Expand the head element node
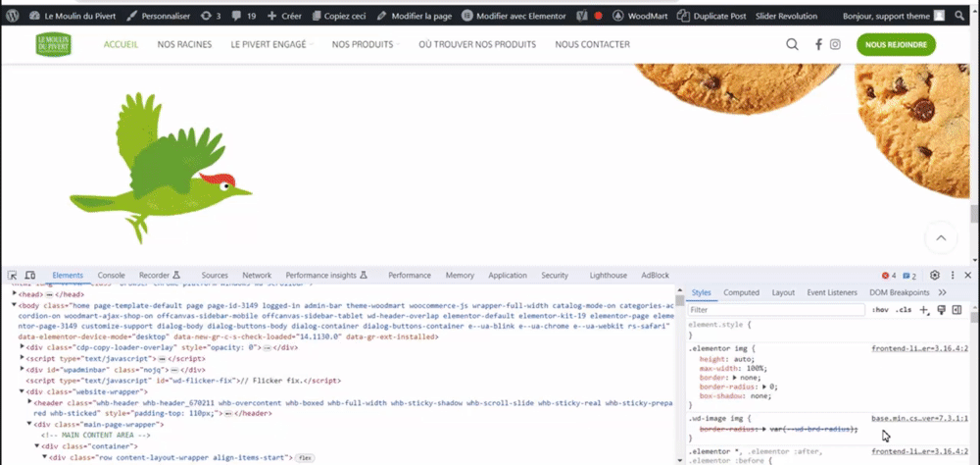 (x=15, y=293)
